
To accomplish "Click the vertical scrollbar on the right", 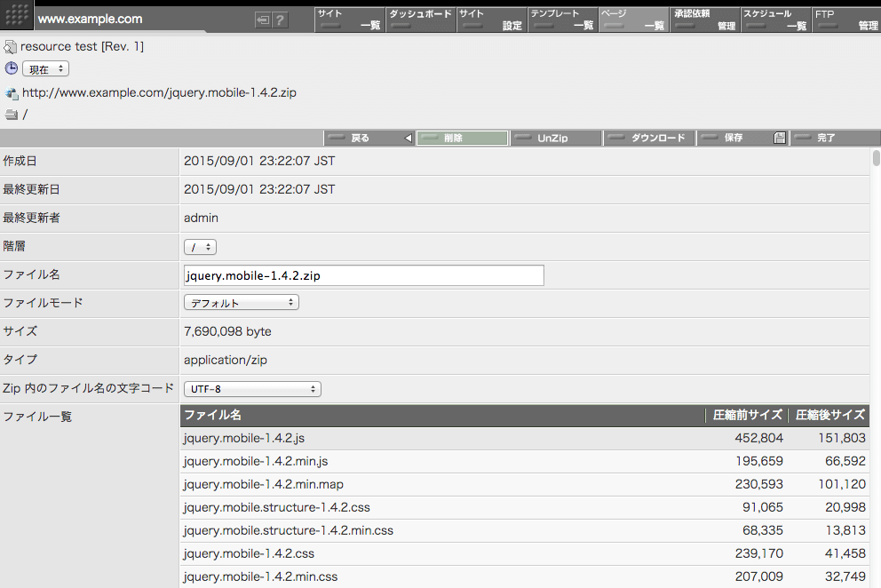I will pos(875,160).
